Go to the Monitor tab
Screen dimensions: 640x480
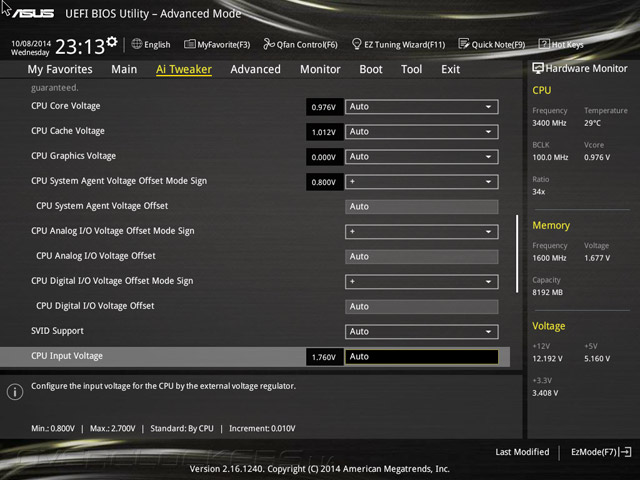[320, 69]
